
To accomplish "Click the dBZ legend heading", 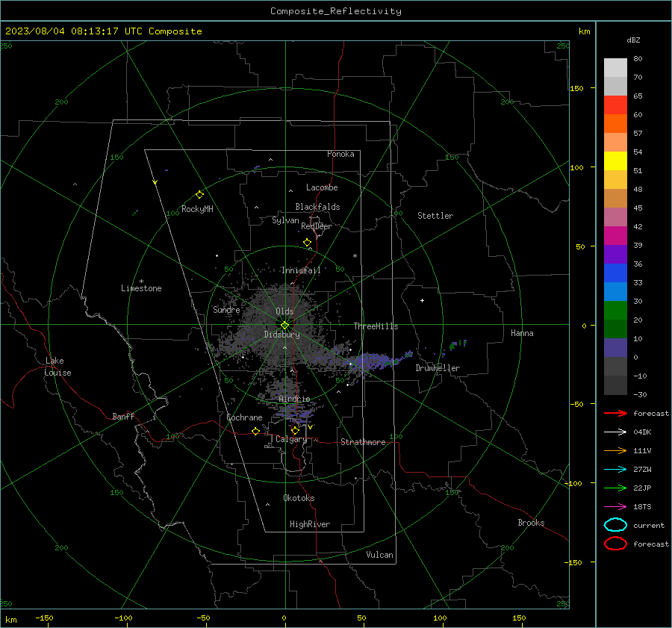I will point(633,40).
